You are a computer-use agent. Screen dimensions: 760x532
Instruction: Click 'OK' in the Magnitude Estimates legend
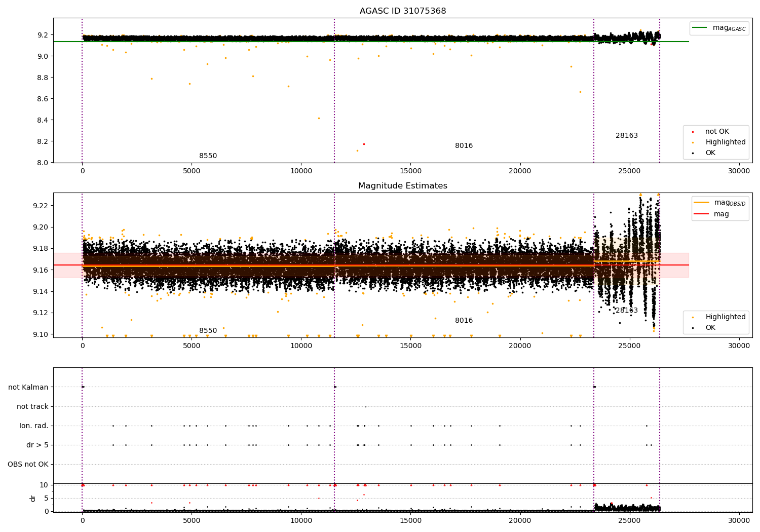710,328
